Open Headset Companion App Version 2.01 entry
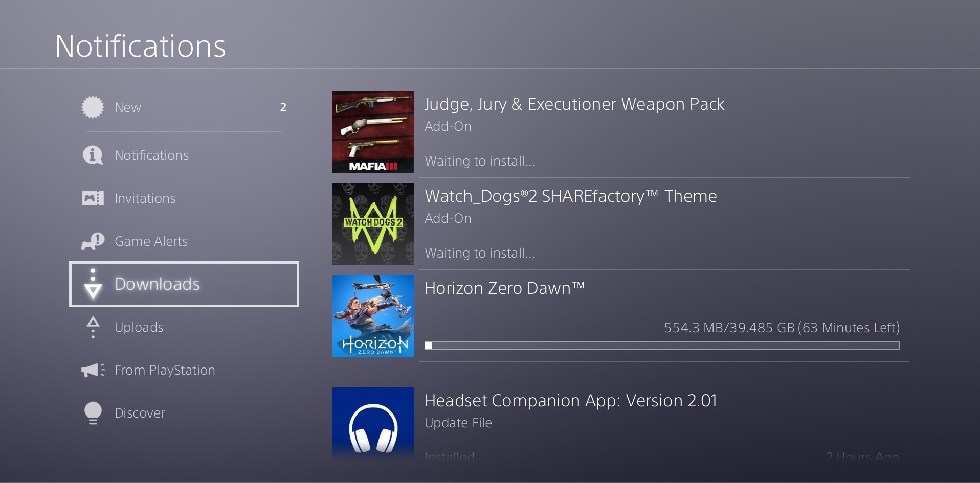The image size is (980, 483). (621, 424)
